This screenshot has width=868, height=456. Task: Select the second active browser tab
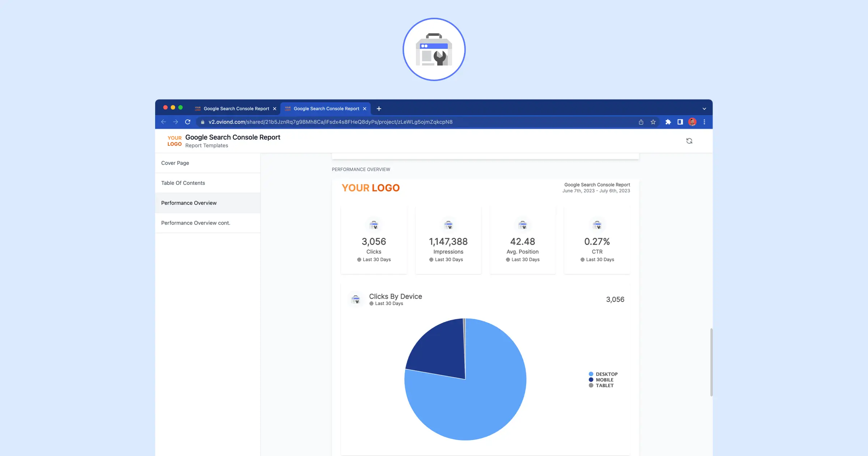[325, 109]
